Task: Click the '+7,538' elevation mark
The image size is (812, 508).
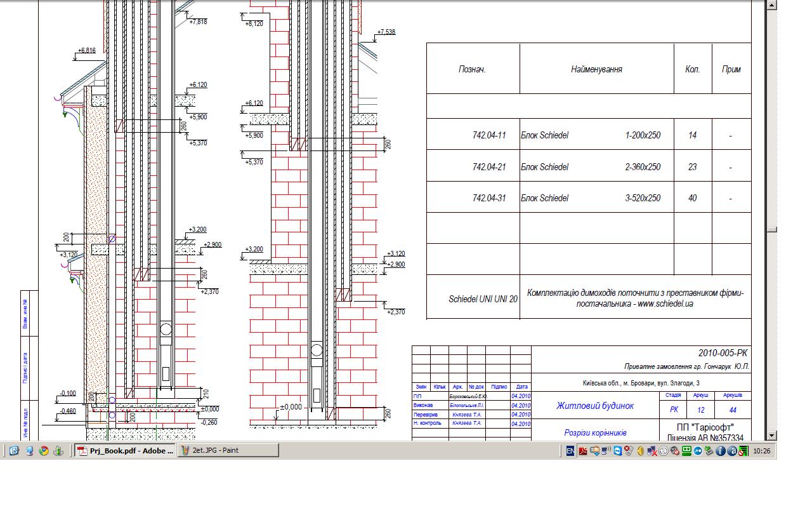Action: 386,32
